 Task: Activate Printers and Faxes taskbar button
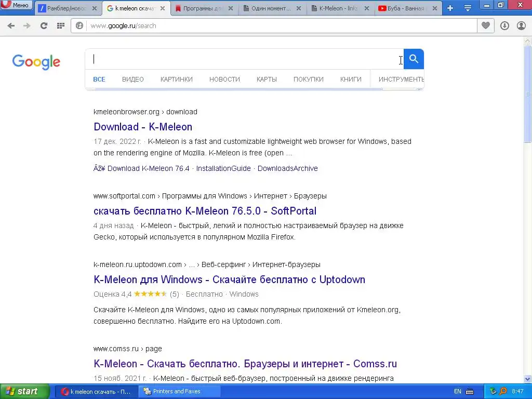179,392
